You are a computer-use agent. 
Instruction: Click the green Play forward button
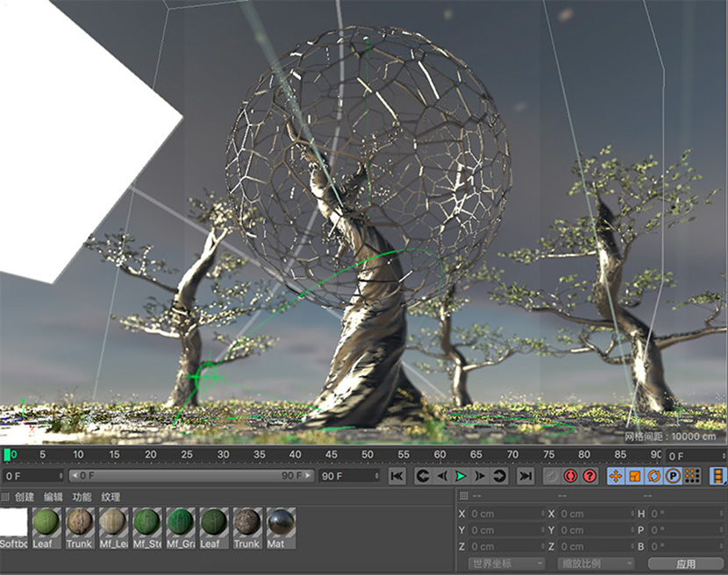[x=460, y=476]
